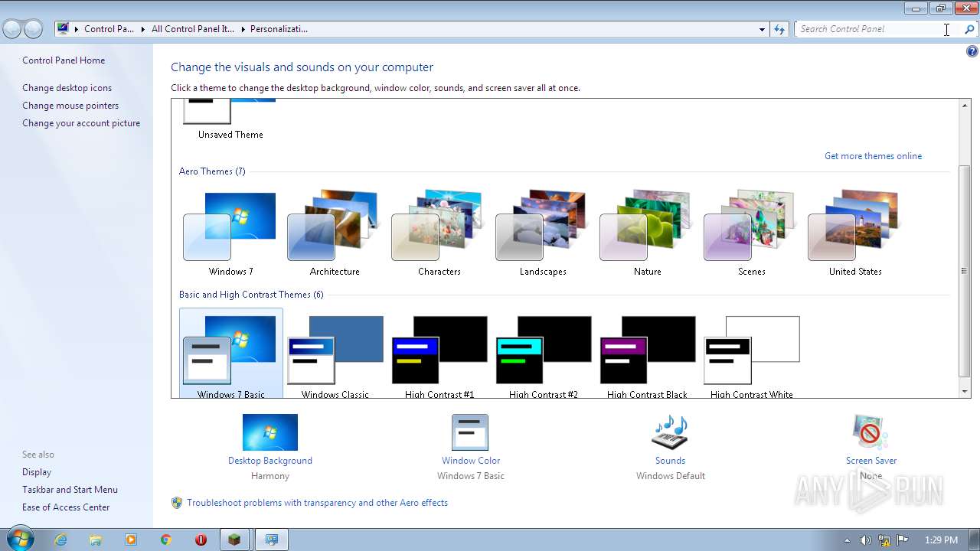This screenshot has width=980, height=551.
Task: Open the Sounds settings icon
Action: [x=670, y=432]
